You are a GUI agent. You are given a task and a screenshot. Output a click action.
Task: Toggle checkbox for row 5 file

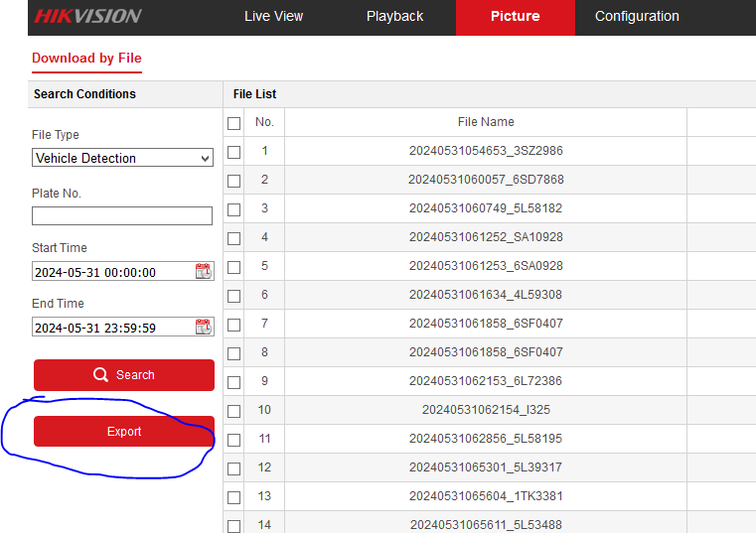pos(234,267)
